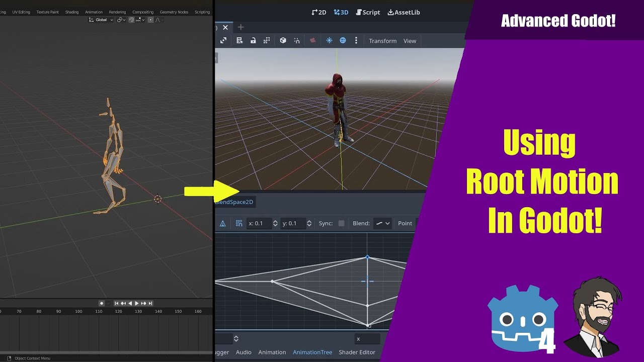Add a new Godot scene tab
The image size is (644, 362).
(240, 27)
